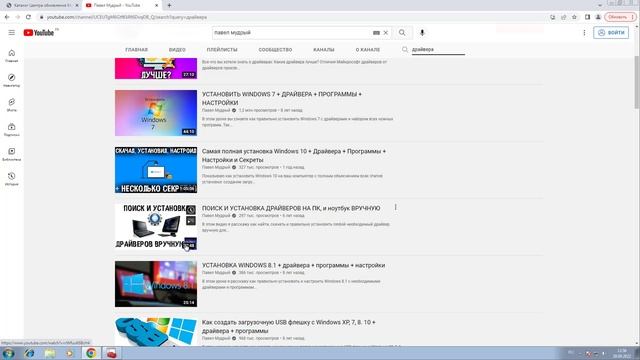The image size is (640, 360).
Task: Open the Windows Start menu
Action: point(9,353)
